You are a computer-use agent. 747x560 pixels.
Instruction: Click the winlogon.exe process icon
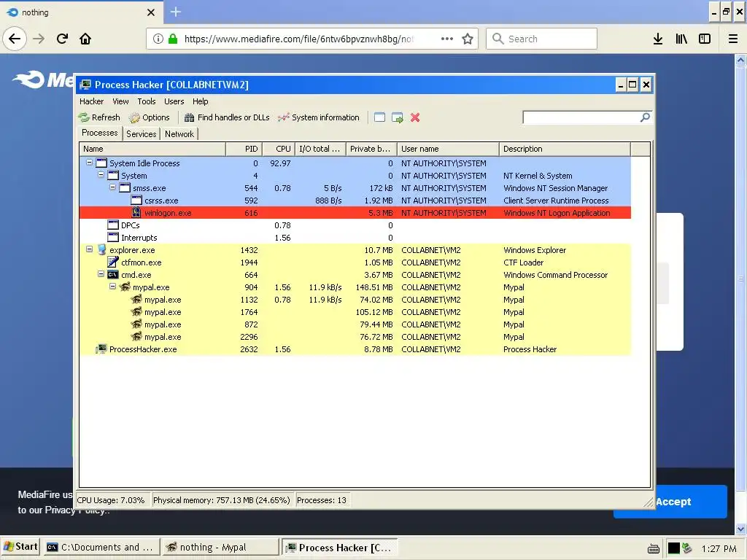[x=136, y=212]
